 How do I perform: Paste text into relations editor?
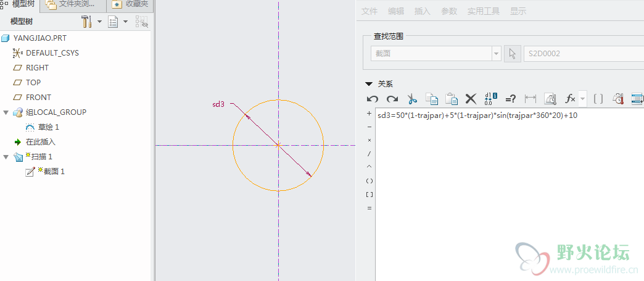[452, 99]
